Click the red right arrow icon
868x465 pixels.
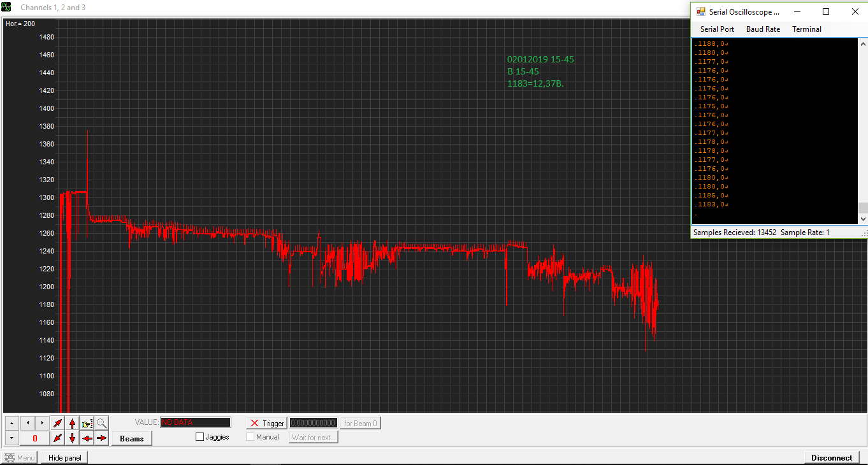pos(102,438)
